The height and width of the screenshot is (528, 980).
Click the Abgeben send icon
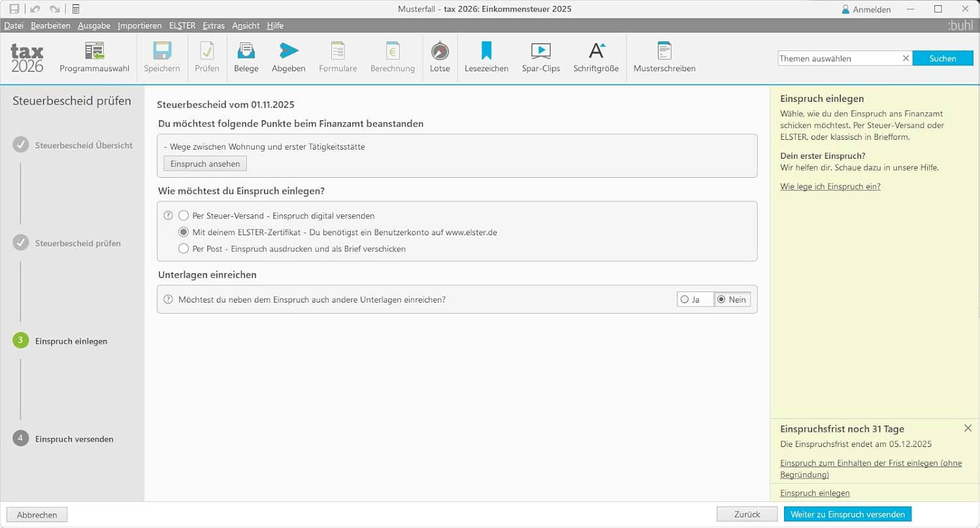[288, 52]
